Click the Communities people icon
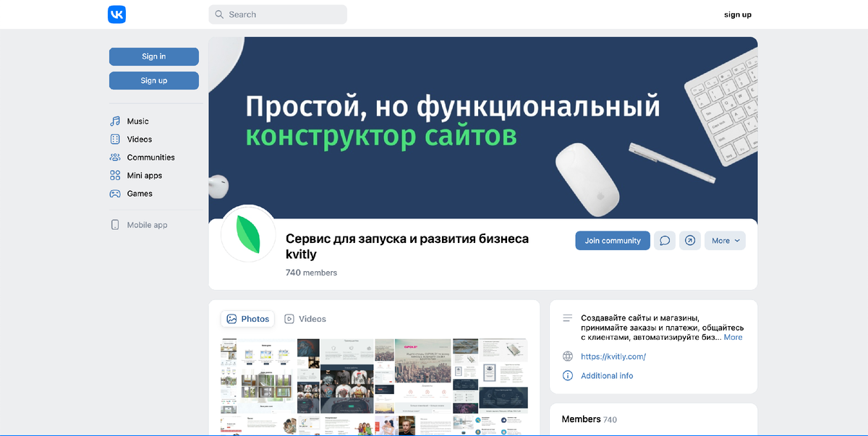The width and height of the screenshot is (868, 436). coord(115,158)
